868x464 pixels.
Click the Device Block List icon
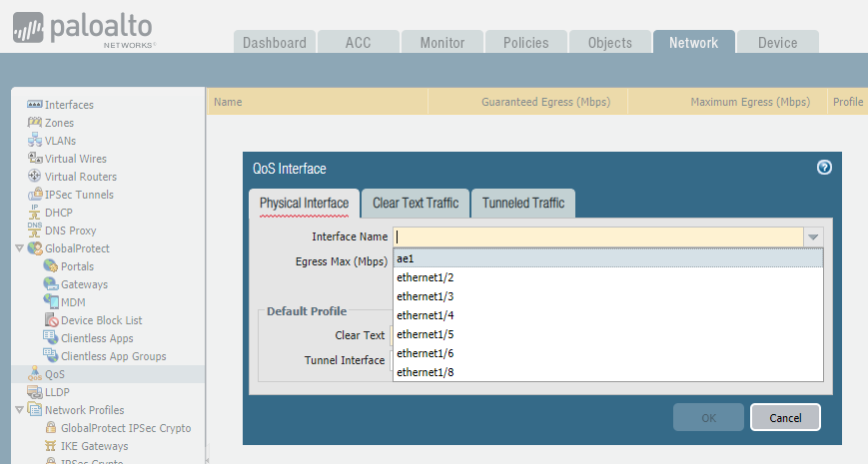pyautogui.click(x=52, y=320)
